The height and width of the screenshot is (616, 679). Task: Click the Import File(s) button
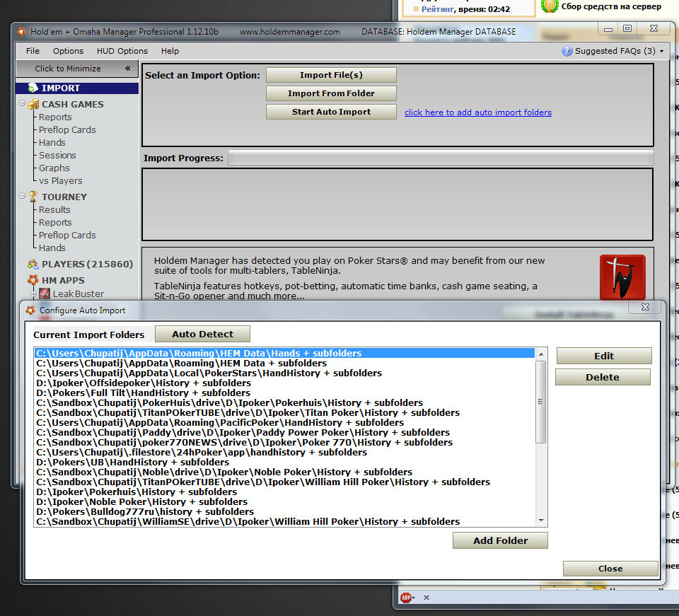click(331, 75)
